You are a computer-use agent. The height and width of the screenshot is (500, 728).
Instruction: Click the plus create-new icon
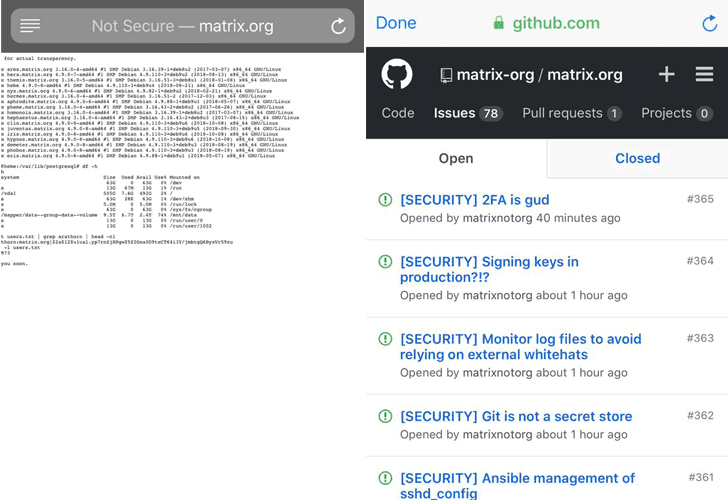pos(666,74)
